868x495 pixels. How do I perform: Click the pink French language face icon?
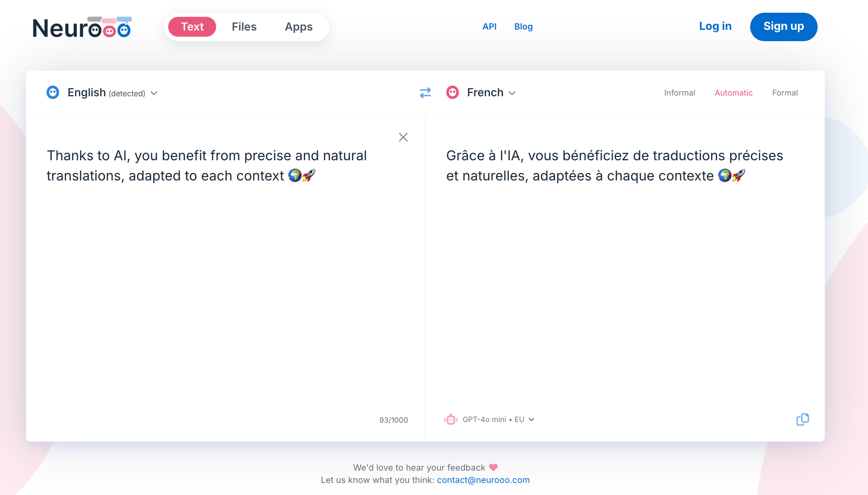[x=453, y=93]
